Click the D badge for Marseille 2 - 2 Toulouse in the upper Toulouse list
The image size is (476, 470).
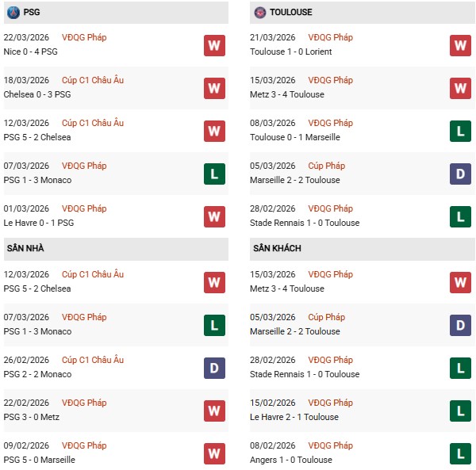[x=461, y=174]
